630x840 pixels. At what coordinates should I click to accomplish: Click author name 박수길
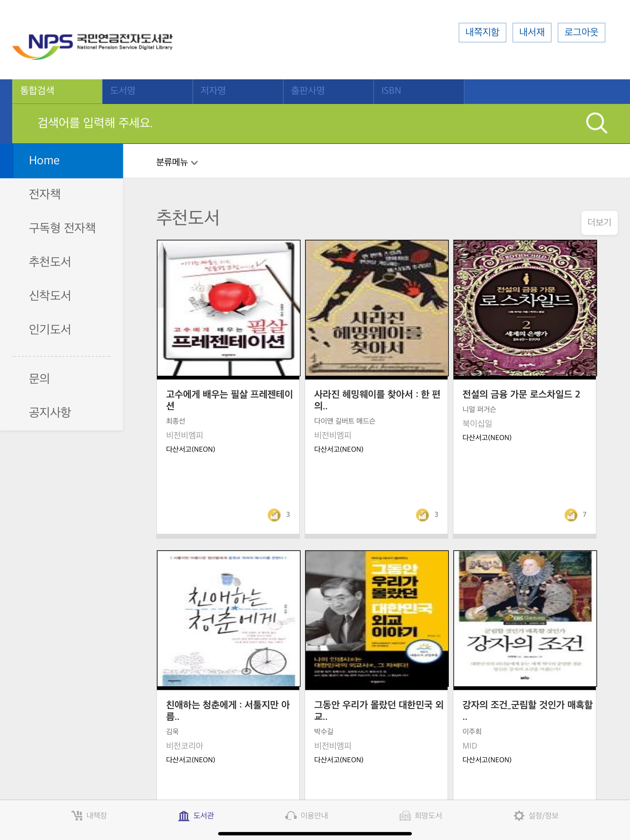click(323, 731)
